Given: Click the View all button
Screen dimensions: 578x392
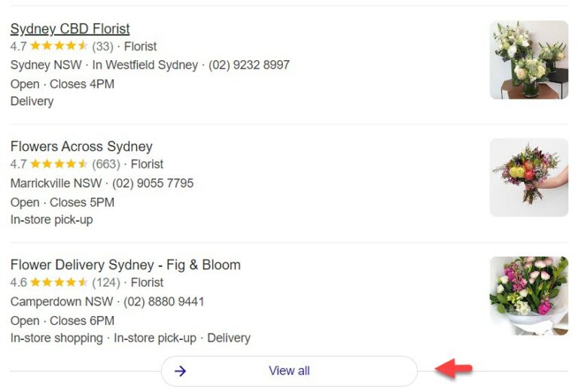Looking at the screenshot, I should (289, 371).
